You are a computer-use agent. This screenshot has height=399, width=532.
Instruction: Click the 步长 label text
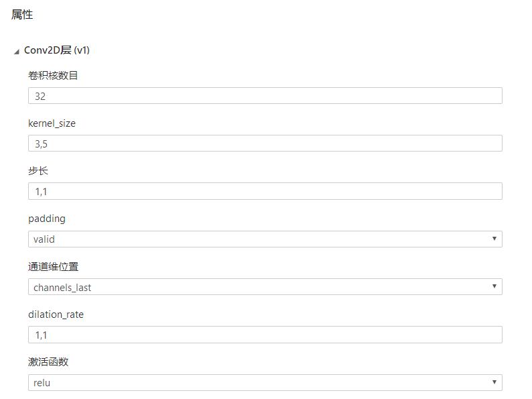pos(38,171)
